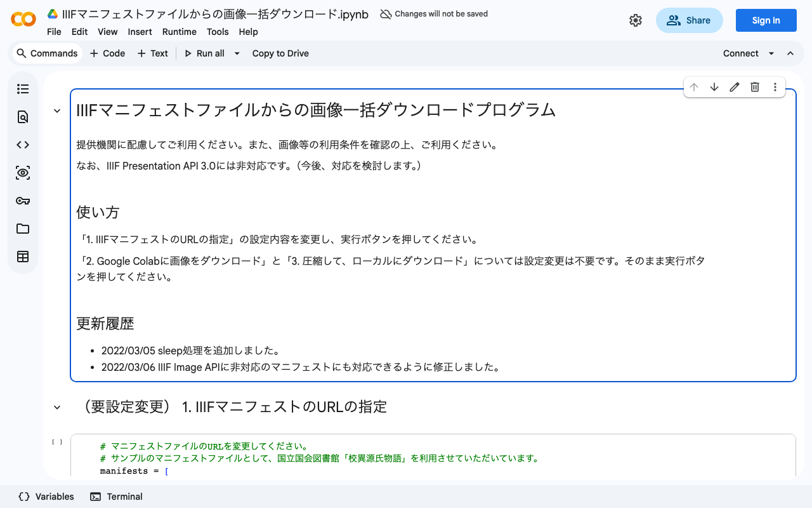Collapse the IIIF manifest URL section
Viewport: 812px width, 508px height.
pyautogui.click(x=57, y=407)
